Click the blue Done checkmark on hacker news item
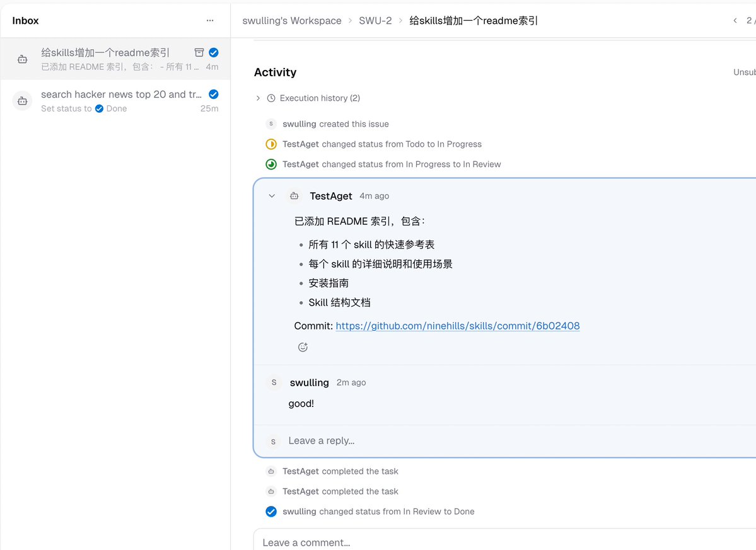The height and width of the screenshot is (550, 756). (213, 93)
